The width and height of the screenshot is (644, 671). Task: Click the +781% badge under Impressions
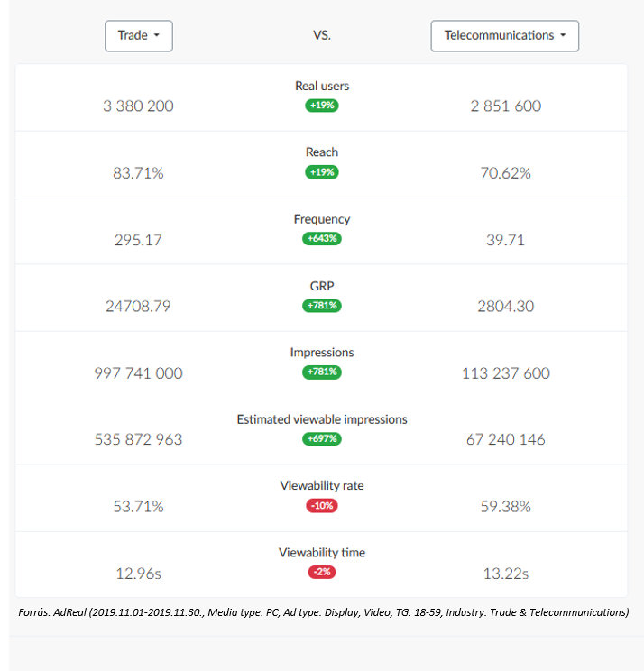(x=322, y=372)
